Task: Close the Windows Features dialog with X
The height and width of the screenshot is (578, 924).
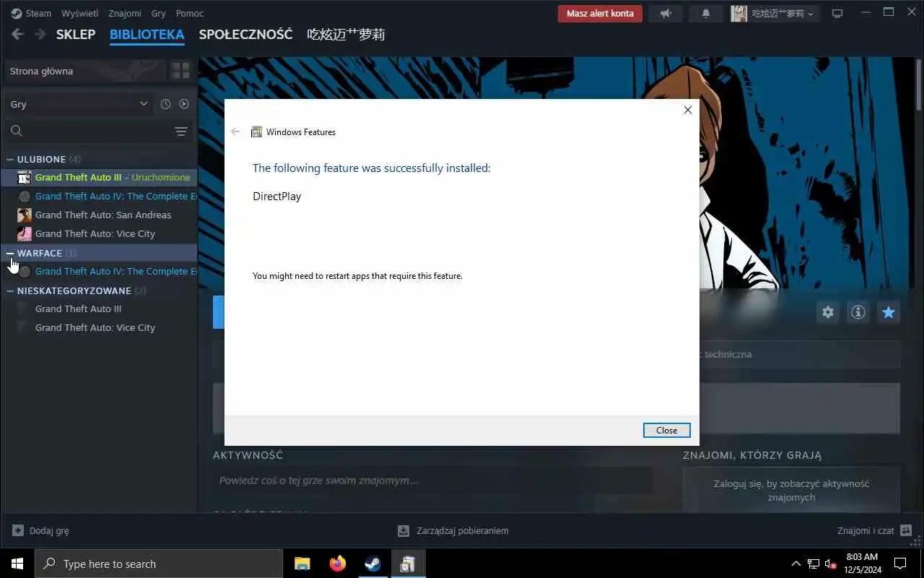Action: (x=687, y=110)
